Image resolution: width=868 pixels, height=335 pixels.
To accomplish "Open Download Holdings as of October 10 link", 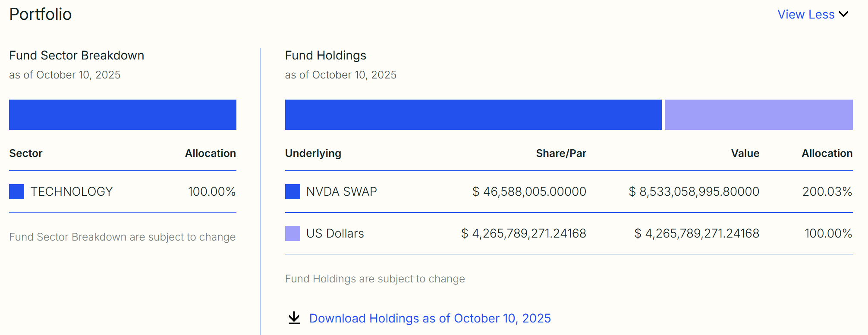I will 430,318.
